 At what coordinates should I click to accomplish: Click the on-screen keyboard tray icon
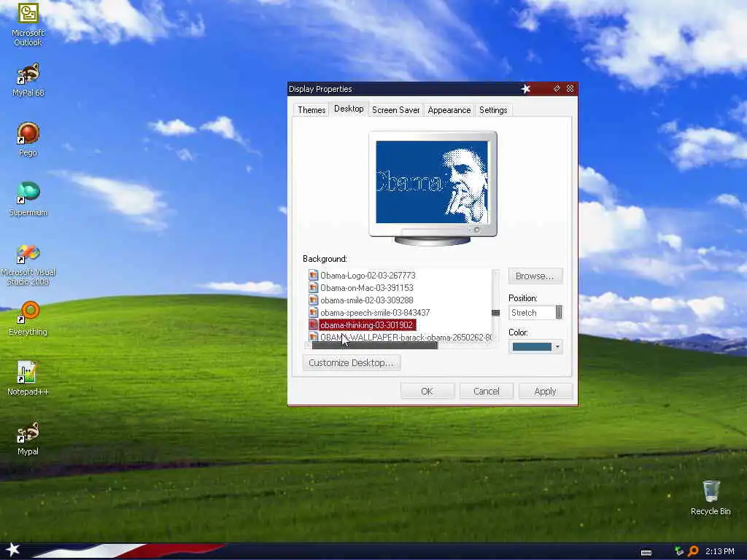[x=646, y=553]
